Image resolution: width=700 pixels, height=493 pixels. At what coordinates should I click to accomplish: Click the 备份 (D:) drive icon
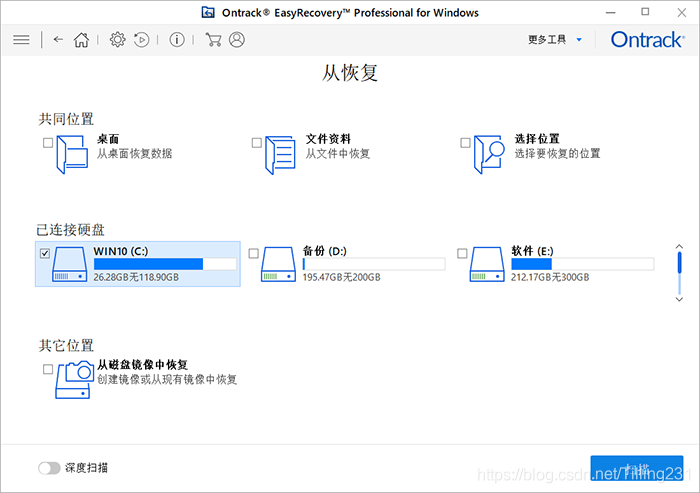(278, 264)
